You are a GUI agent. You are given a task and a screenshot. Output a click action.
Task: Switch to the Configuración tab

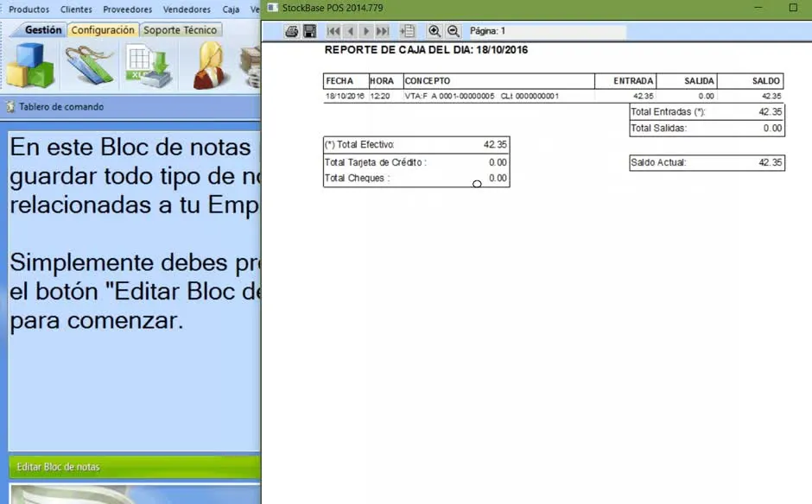click(x=103, y=30)
